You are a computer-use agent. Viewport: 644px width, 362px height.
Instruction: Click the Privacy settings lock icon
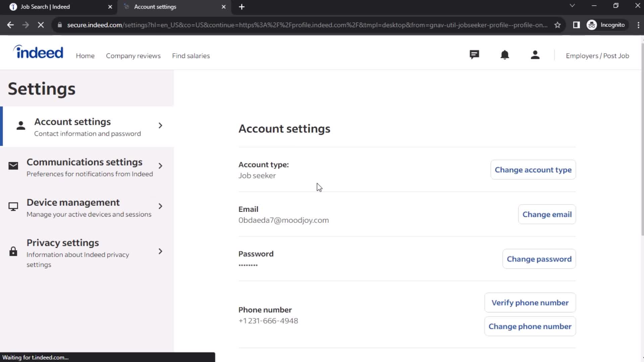coord(13,251)
